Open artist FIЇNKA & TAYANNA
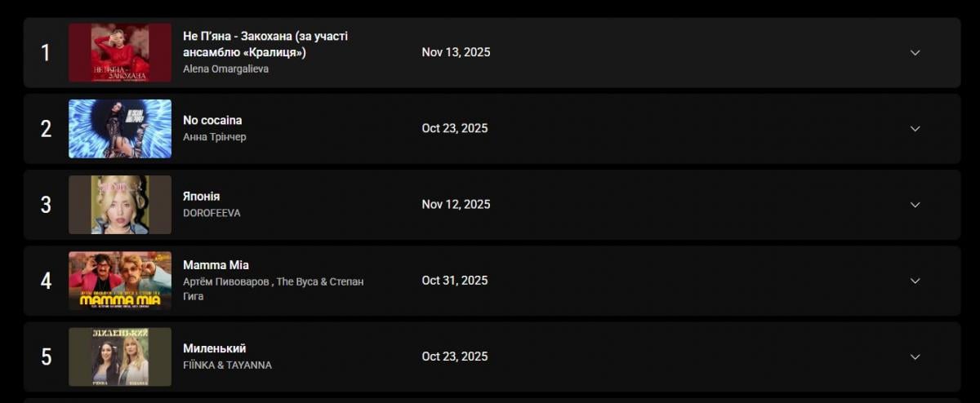 (x=227, y=365)
